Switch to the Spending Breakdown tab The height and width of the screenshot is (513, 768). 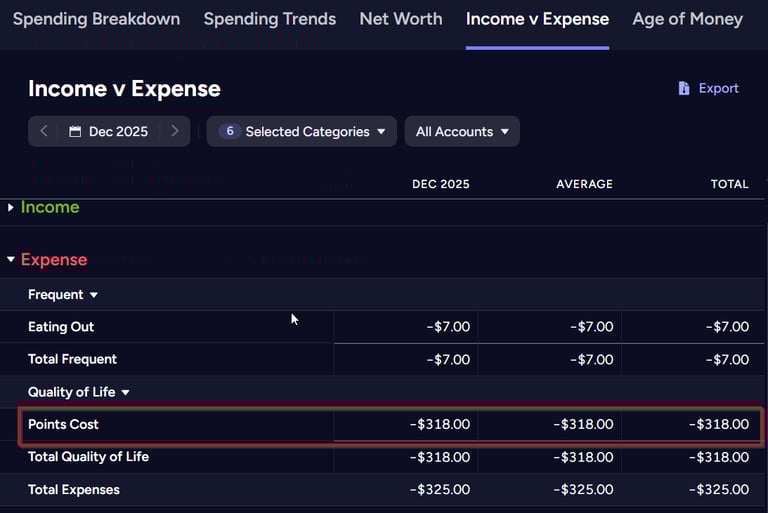coord(96,19)
